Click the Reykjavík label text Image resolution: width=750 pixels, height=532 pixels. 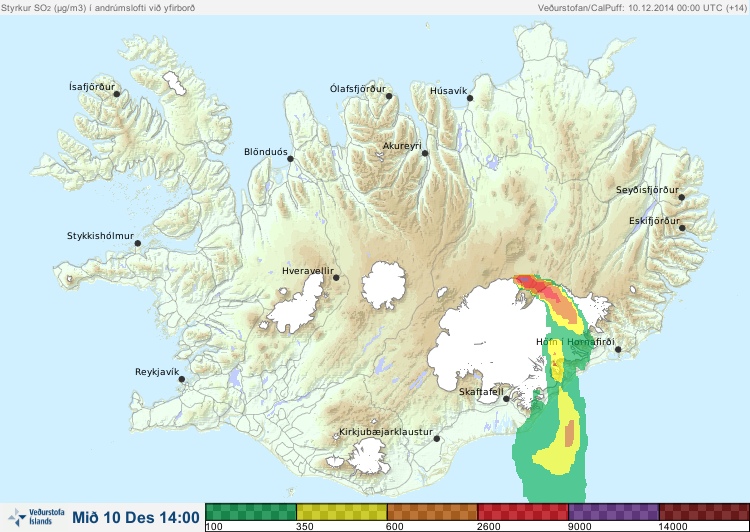click(x=157, y=372)
